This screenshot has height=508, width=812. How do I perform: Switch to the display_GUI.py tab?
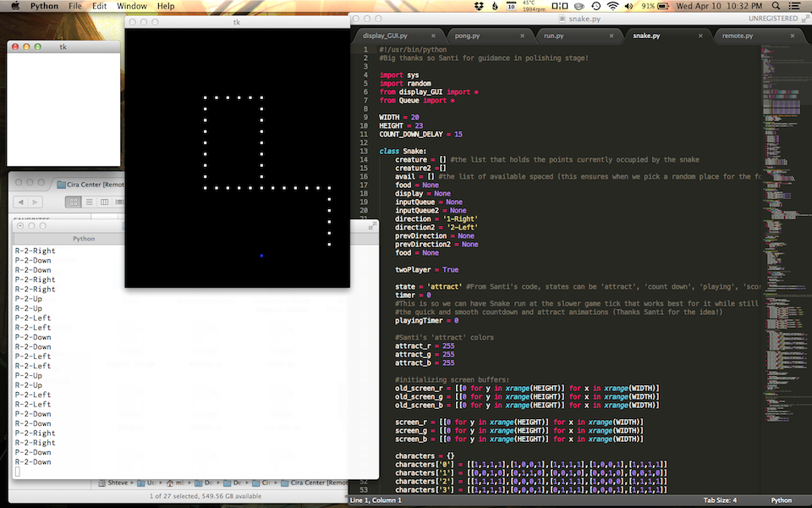coord(385,36)
